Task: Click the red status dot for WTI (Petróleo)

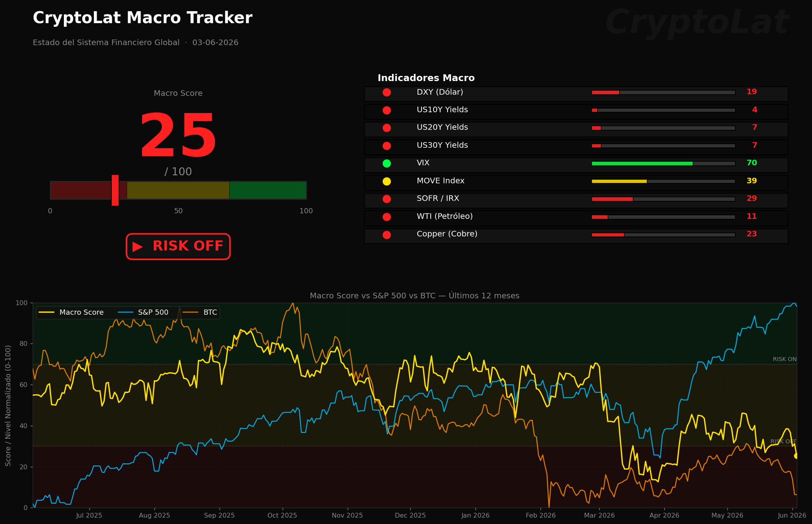Action: tap(386, 217)
